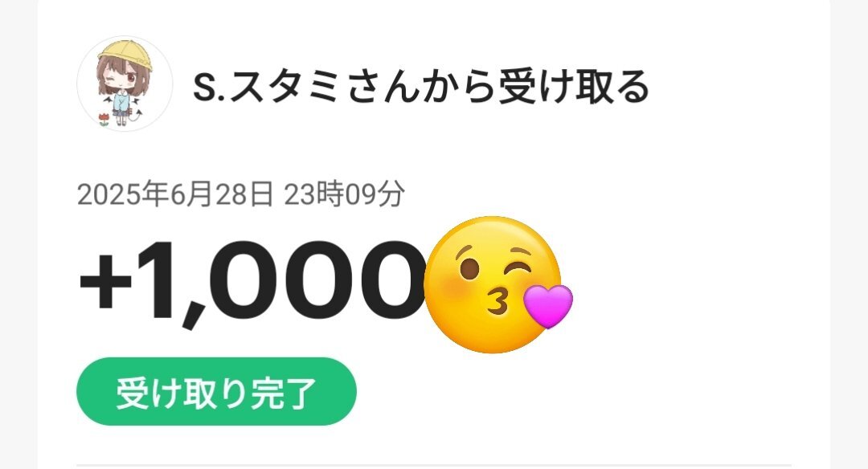Click the emoji's open brown eye
This screenshot has height=469, width=868.
click(469, 269)
